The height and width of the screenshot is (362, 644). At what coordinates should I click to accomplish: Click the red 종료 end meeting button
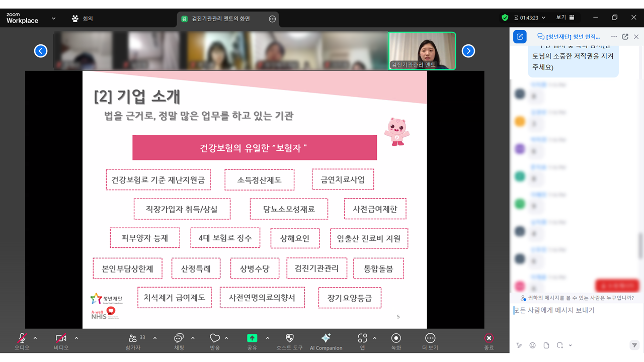tap(489, 338)
